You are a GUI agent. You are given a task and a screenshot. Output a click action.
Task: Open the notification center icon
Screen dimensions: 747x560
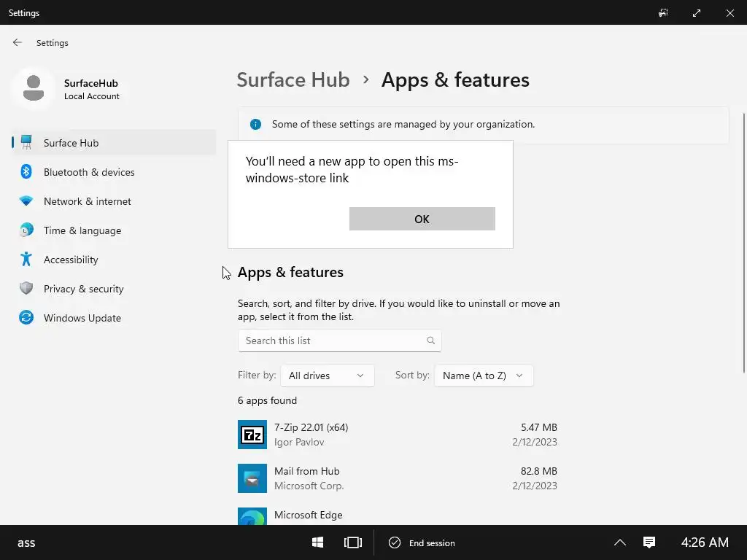649,542
